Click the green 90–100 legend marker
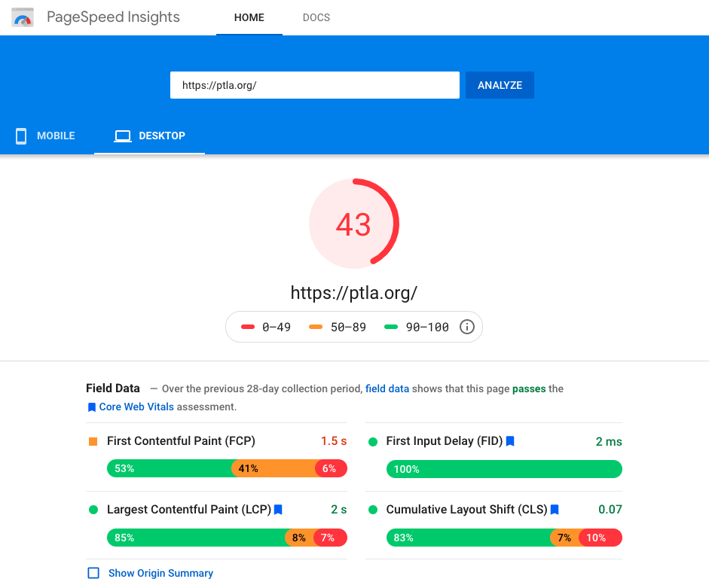 pyautogui.click(x=391, y=327)
